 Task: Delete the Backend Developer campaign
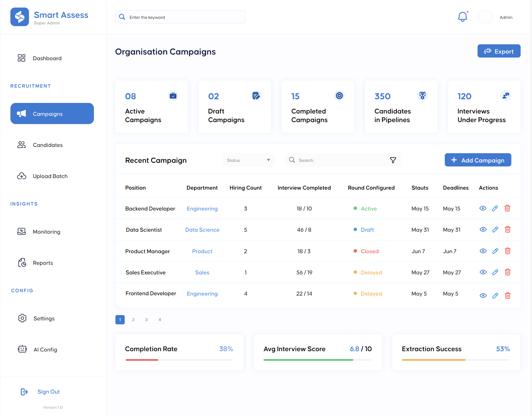tap(507, 208)
